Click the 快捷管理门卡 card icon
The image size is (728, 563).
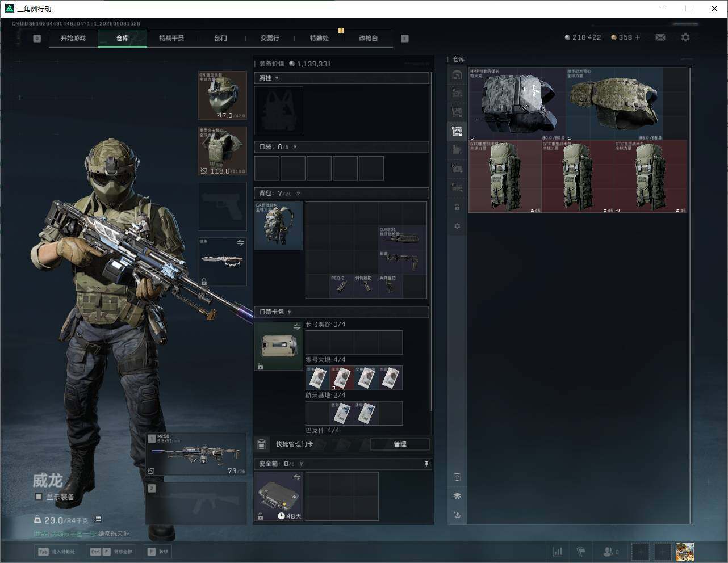[262, 444]
